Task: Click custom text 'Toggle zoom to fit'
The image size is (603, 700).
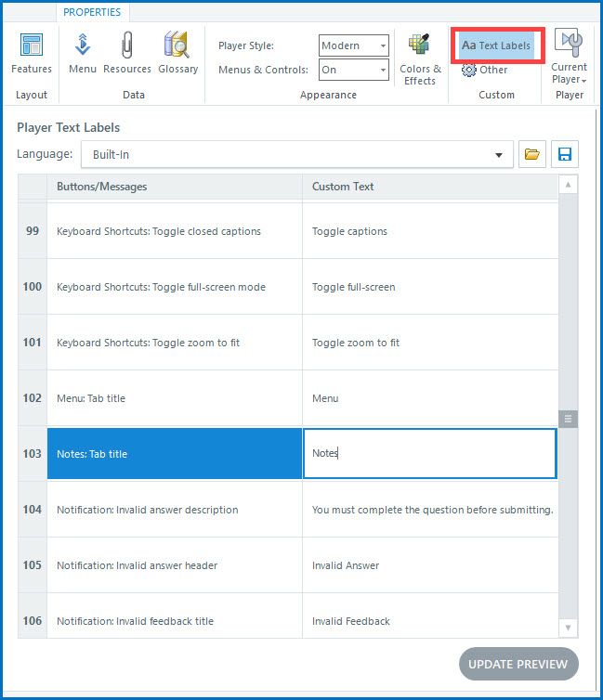Action: [x=356, y=343]
